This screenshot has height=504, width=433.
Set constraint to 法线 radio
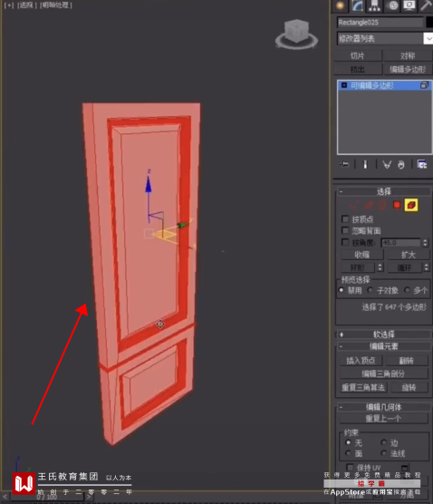384,453
